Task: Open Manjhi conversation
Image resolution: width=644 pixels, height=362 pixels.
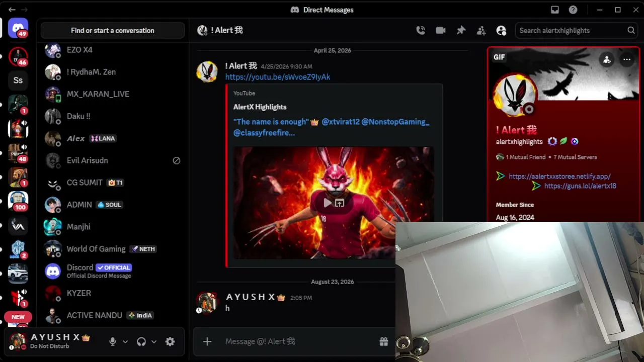Action: (x=113, y=227)
